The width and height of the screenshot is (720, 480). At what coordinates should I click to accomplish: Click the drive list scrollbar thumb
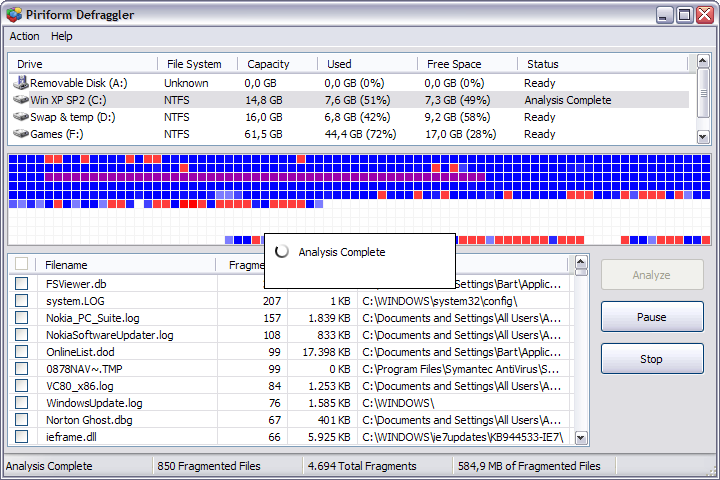pos(703,93)
